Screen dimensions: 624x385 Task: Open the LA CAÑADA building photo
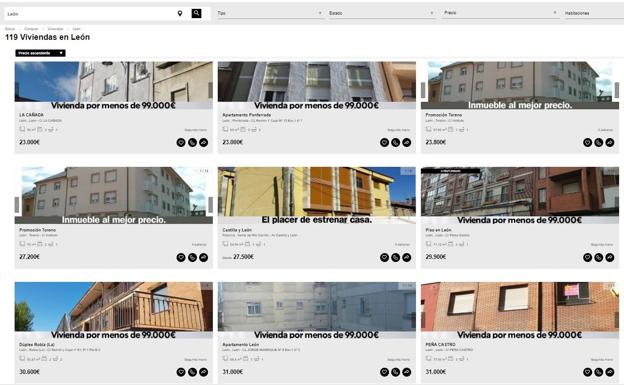[113, 82]
